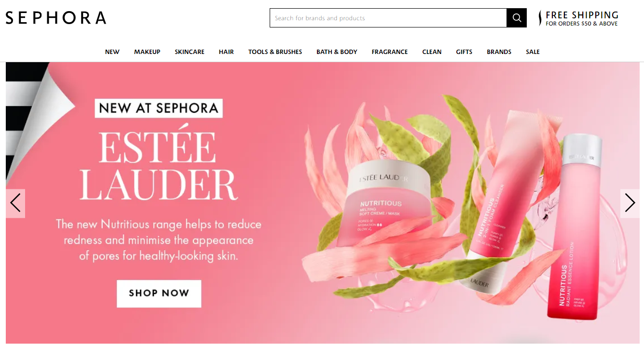The height and width of the screenshot is (347, 644).
Task: Open the BRANDS menu
Action: click(499, 52)
